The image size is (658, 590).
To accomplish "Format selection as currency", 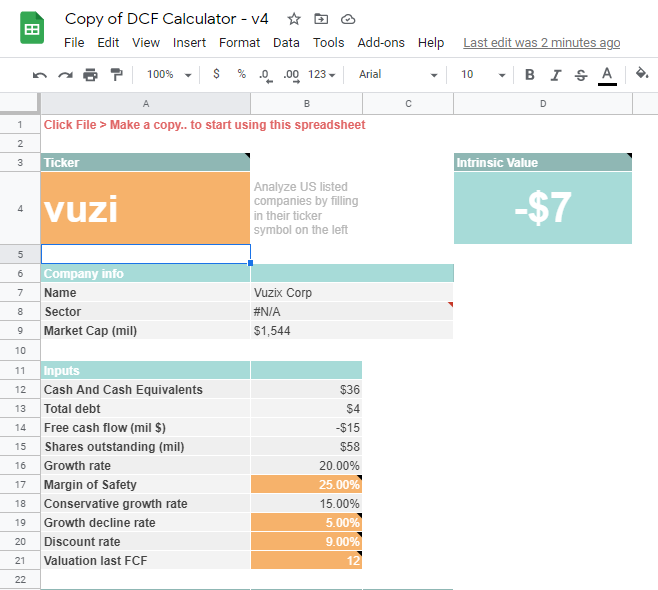I will click(x=216, y=74).
